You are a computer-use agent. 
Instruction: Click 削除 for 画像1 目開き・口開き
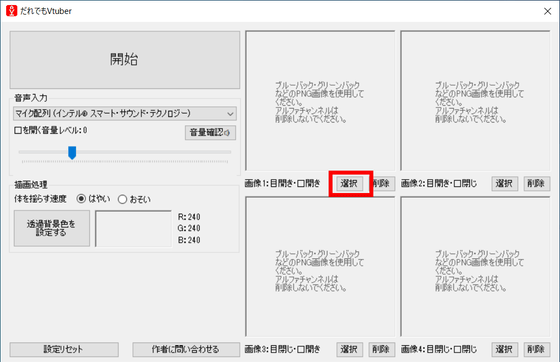click(384, 183)
